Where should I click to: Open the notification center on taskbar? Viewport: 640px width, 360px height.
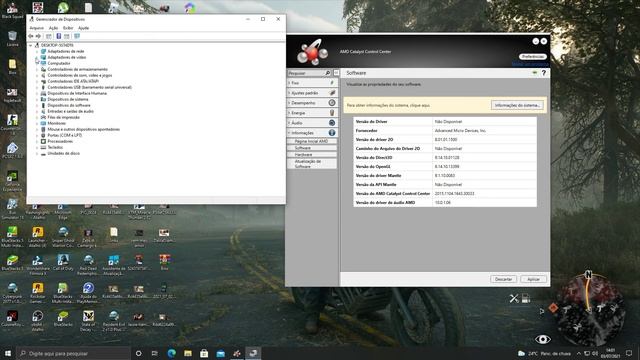[629, 353]
